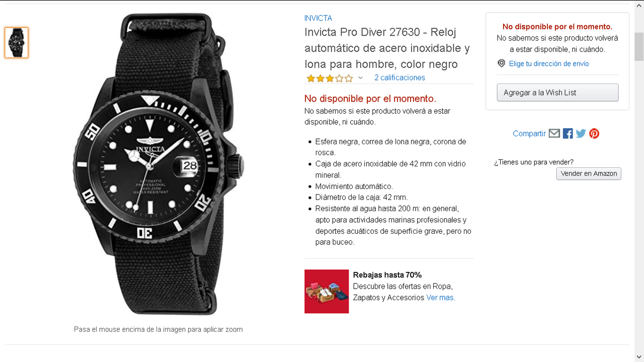Pin this product on Pinterest
Screen dimensions: 644x362
coord(594,133)
